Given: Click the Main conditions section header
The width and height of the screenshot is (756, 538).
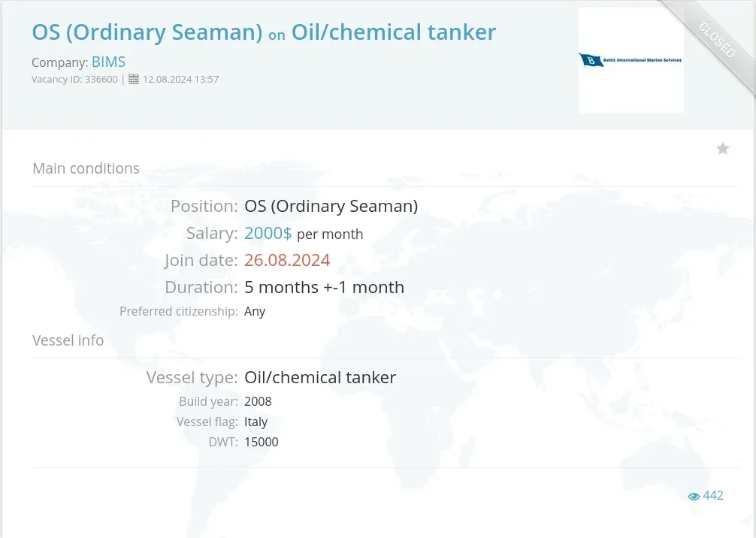Looking at the screenshot, I should pos(86,168).
